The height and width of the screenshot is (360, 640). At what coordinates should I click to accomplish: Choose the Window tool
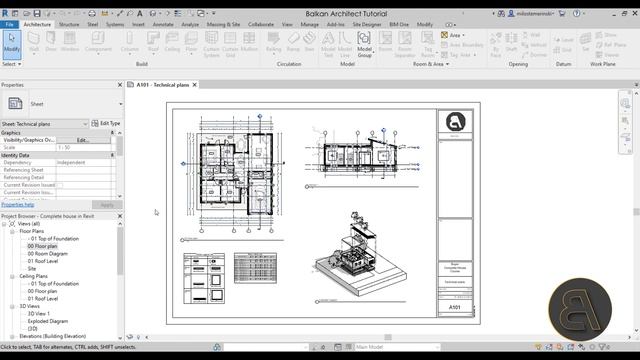coord(70,42)
